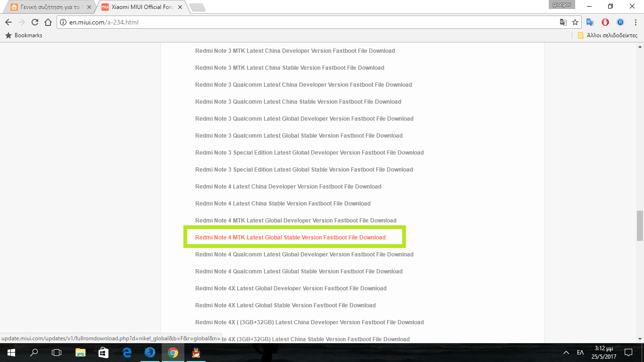Image resolution: width=644 pixels, height=362 pixels.
Task: Download Redmi Note 4X Global Stable Fastboot file
Action: (x=285, y=305)
